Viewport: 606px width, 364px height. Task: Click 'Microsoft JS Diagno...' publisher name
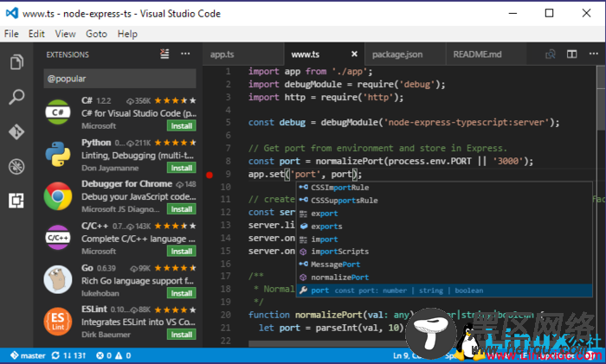[x=120, y=209]
